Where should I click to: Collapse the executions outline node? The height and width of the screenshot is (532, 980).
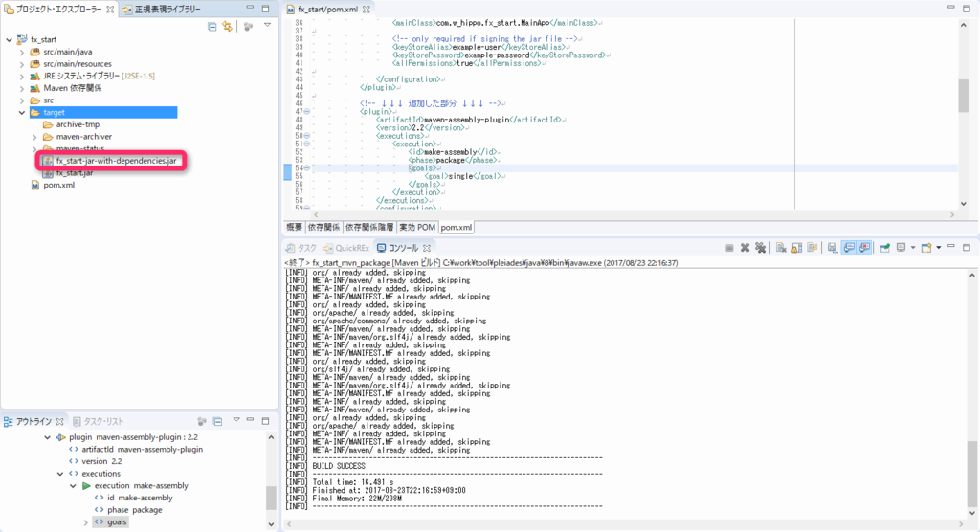pos(60,474)
